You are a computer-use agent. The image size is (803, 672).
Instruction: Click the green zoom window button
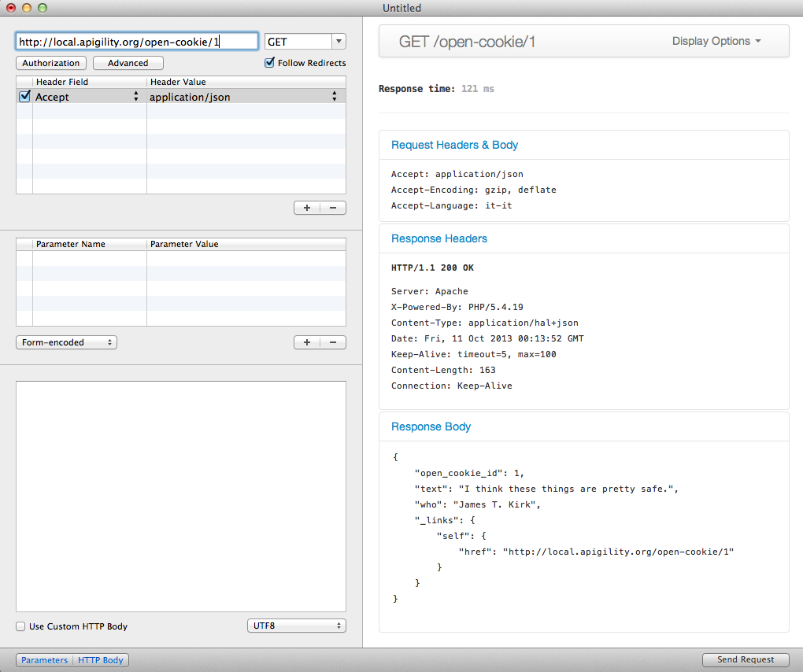pos(43,8)
